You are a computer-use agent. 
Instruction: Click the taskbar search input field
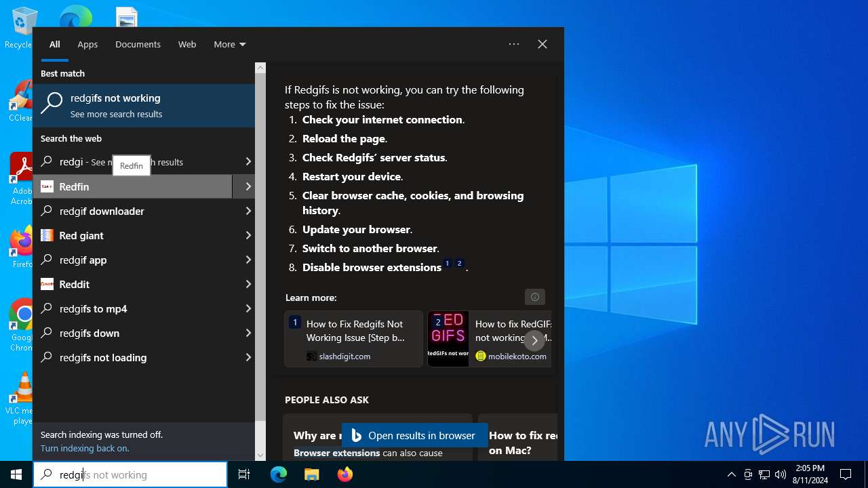pos(130,474)
